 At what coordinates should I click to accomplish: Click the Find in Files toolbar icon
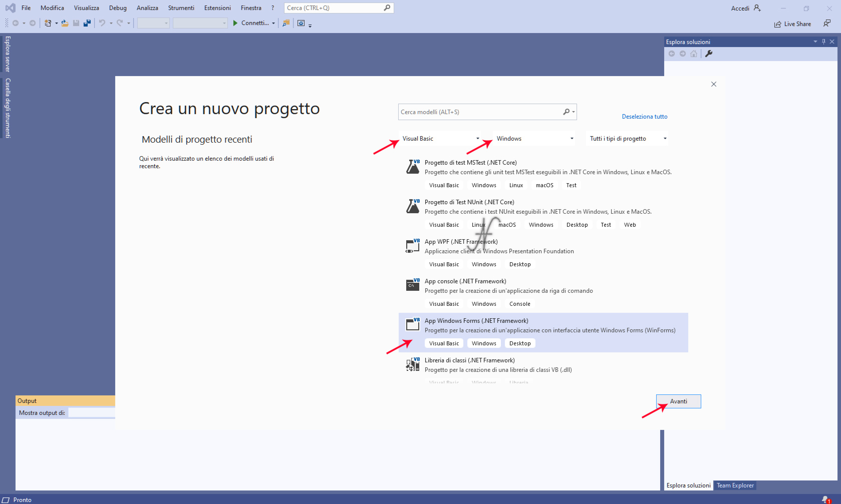pos(286,23)
